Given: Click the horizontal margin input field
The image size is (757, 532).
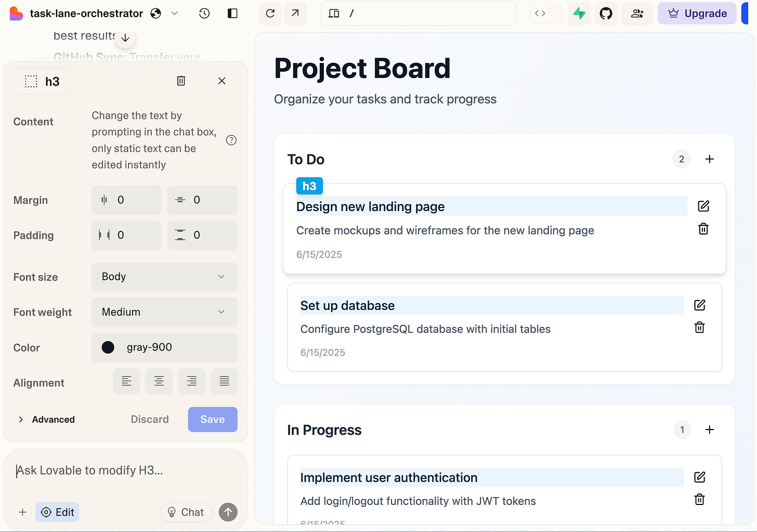Looking at the screenshot, I should (126, 200).
